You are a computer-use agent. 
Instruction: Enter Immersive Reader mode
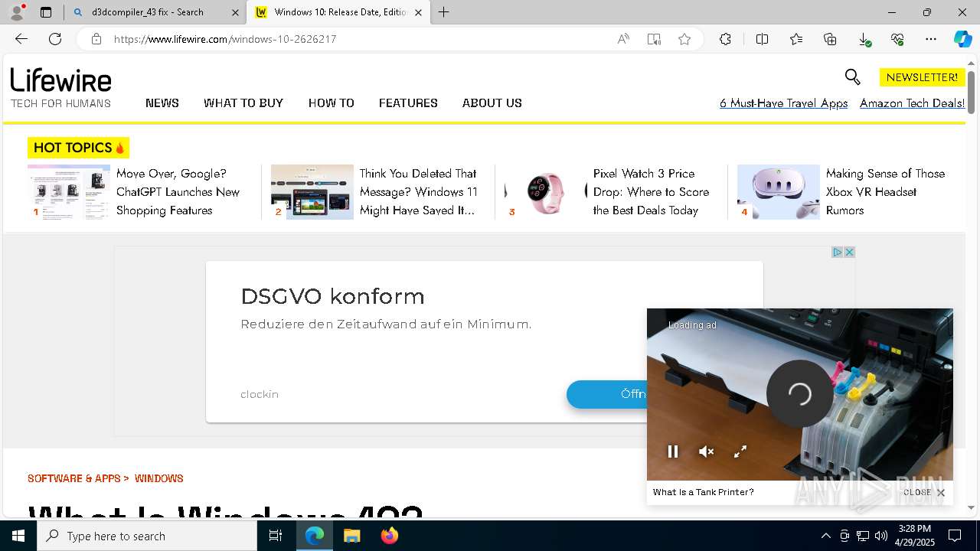654,39
